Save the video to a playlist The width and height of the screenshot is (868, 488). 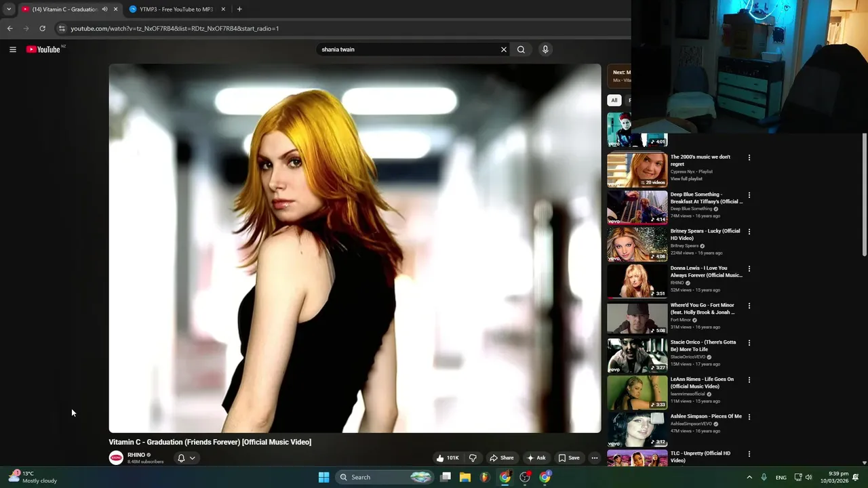pyautogui.click(x=569, y=458)
